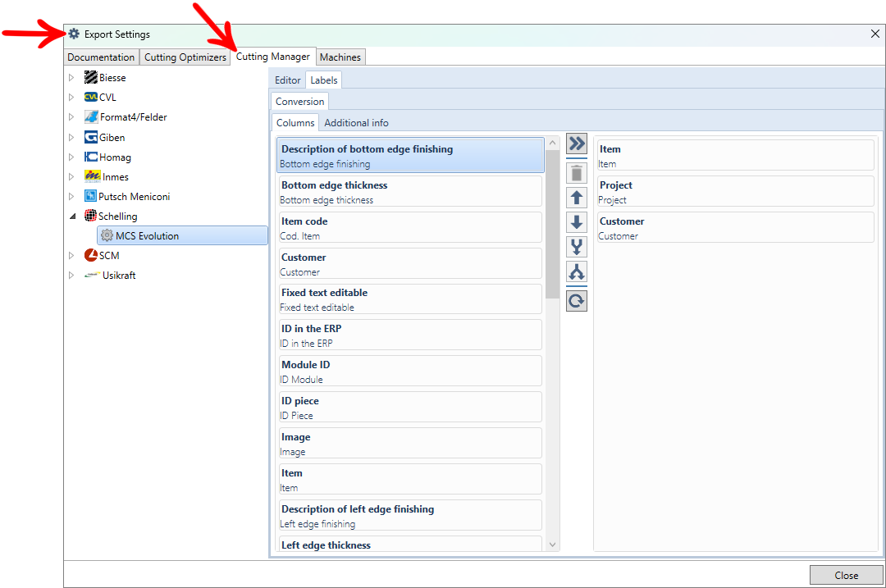Image resolution: width=886 pixels, height=588 pixels.
Task: Expand the Homag tree node
Action: (71, 157)
